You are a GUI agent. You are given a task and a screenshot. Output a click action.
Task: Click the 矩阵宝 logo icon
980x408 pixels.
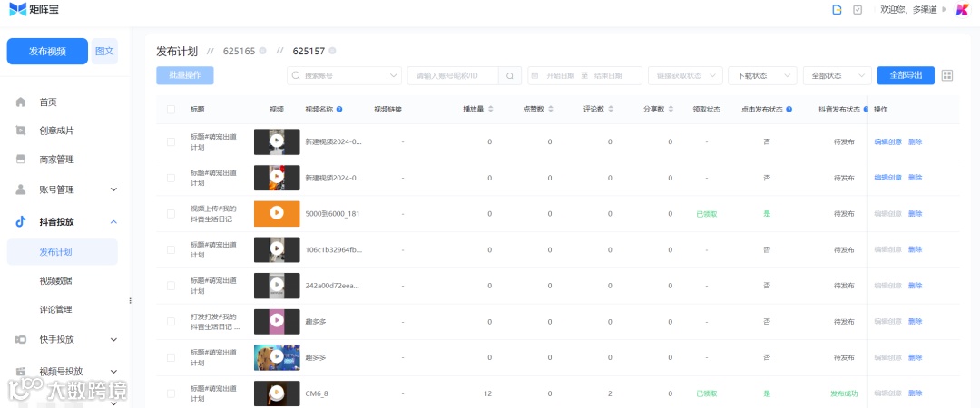17,9
